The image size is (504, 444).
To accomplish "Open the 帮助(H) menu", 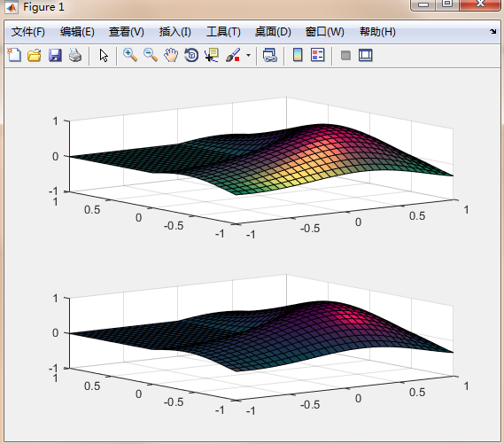I will [377, 32].
